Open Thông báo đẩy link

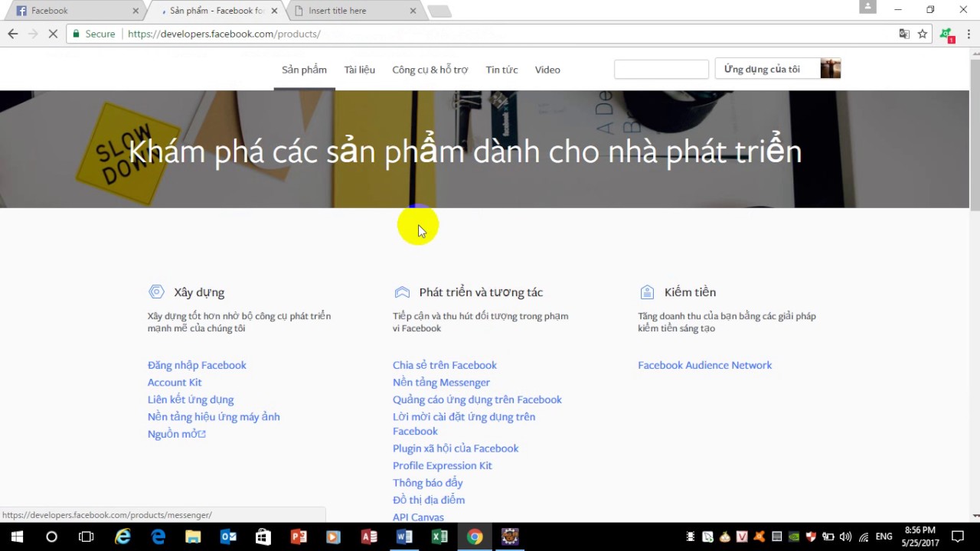(x=428, y=483)
